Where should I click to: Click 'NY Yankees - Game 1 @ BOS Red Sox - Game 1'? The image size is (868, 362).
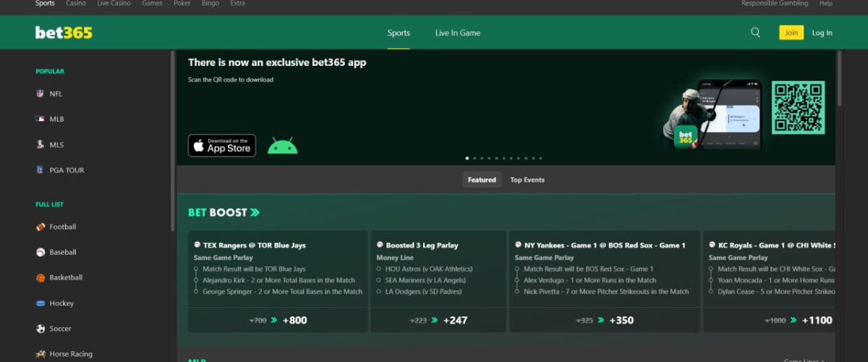pyautogui.click(x=605, y=245)
